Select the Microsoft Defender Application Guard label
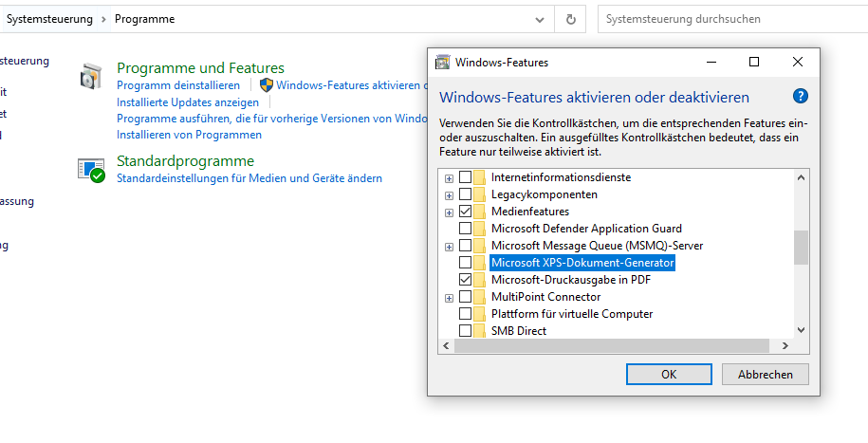Screen dimensions: 868x443 click(x=586, y=229)
